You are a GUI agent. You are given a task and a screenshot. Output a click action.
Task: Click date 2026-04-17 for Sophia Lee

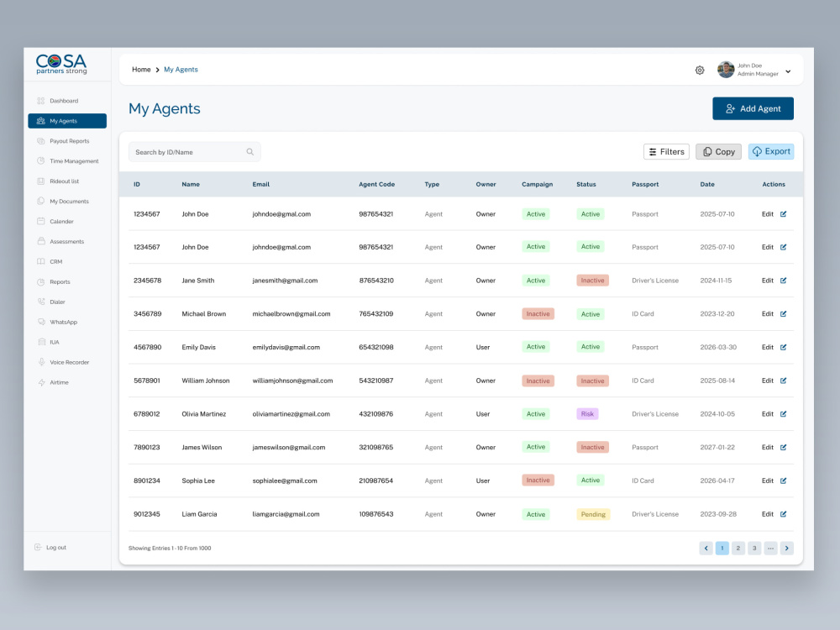(x=717, y=481)
